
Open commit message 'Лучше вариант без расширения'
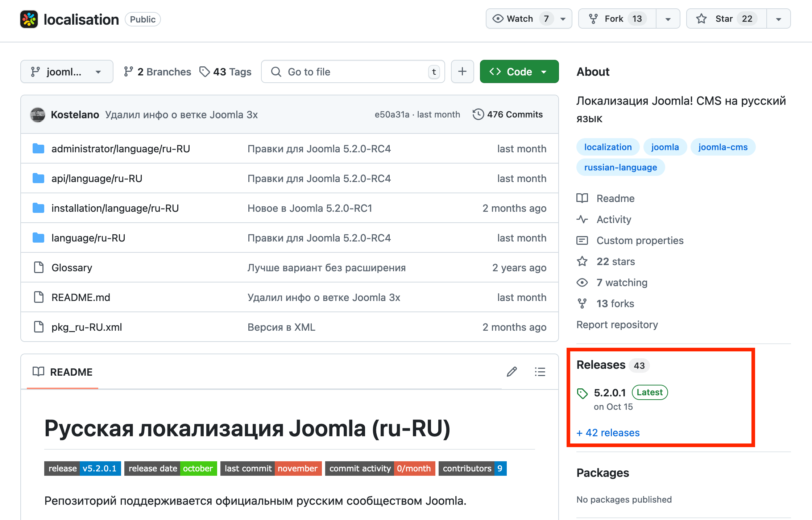[x=327, y=268]
